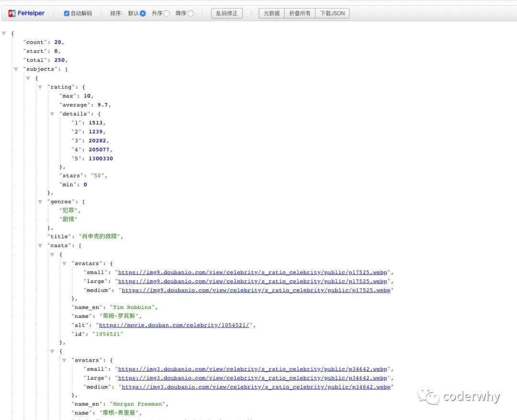Open the large p34642.webp avatar link
This screenshot has height=420, width=517.
tap(253, 378)
